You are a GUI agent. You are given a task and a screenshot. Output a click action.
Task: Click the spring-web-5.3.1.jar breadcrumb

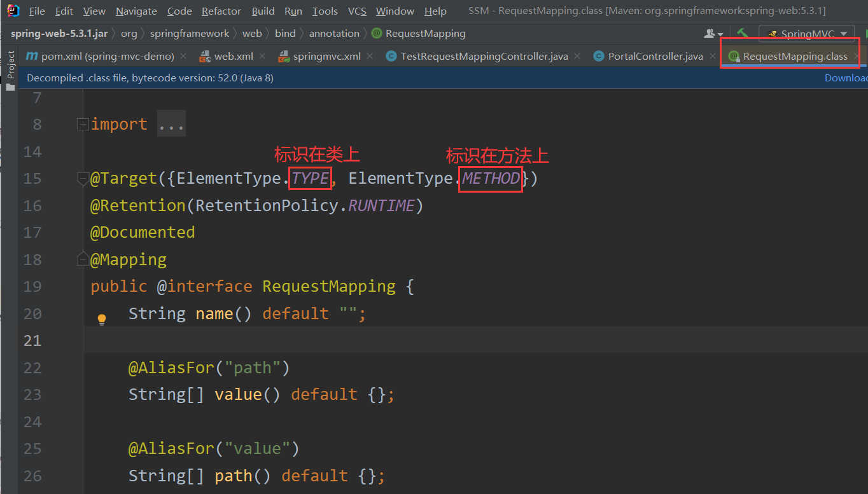(59, 34)
